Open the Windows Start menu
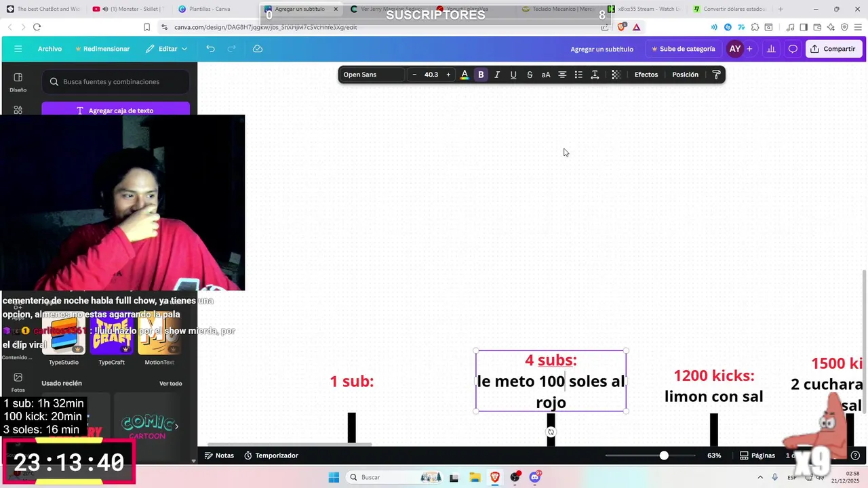The height and width of the screenshot is (488, 868). pyautogui.click(x=334, y=477)
